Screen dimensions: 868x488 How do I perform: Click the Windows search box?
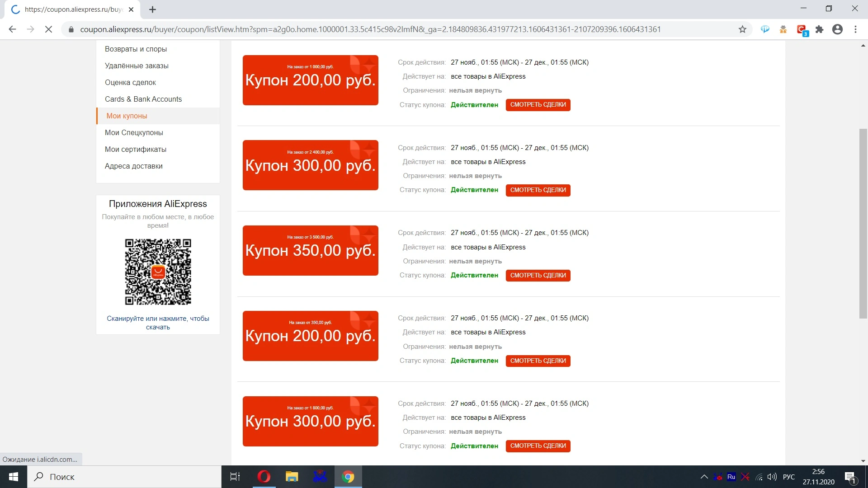(x=124, y=477)
